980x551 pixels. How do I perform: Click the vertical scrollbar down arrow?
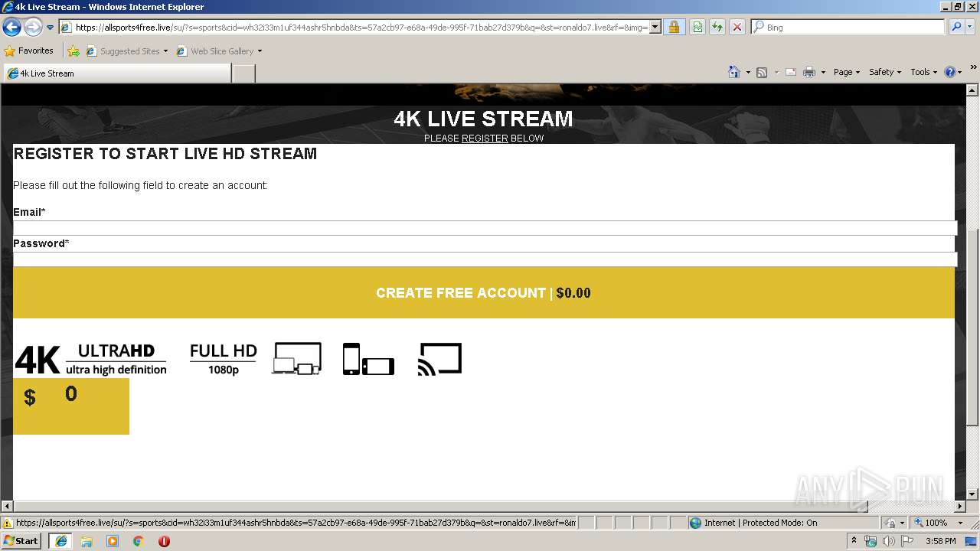[x=972, y=494]
